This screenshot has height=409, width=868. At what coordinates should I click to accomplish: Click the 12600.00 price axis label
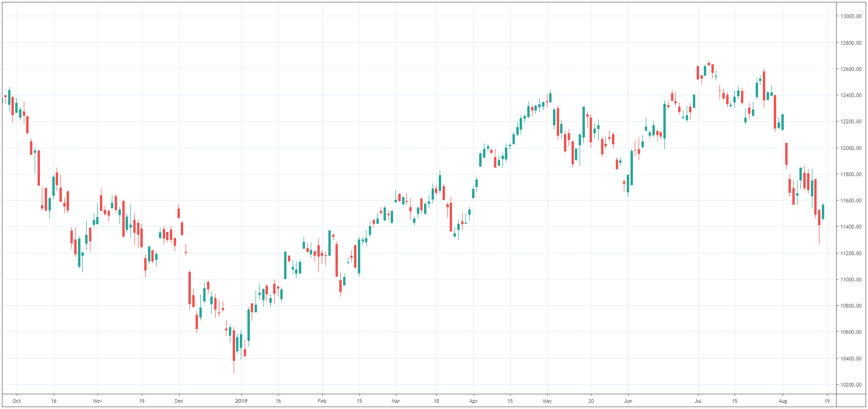pos(851,69)
